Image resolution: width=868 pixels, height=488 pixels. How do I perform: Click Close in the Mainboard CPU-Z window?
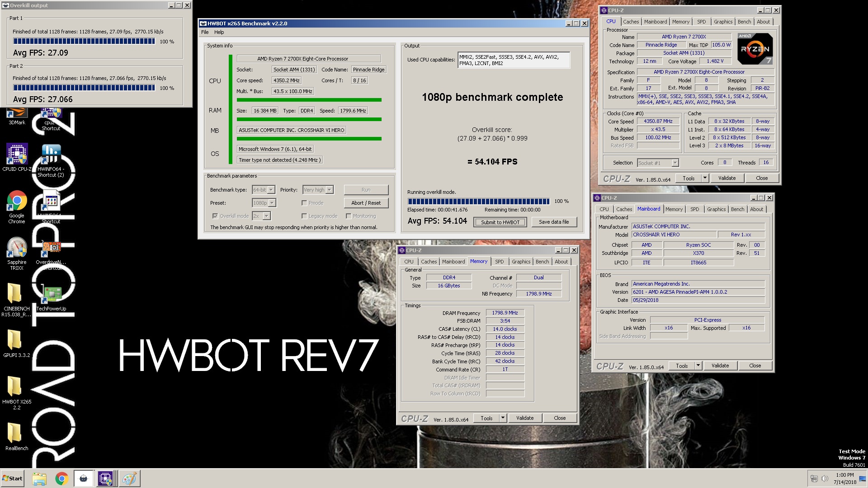coord(755,366)
